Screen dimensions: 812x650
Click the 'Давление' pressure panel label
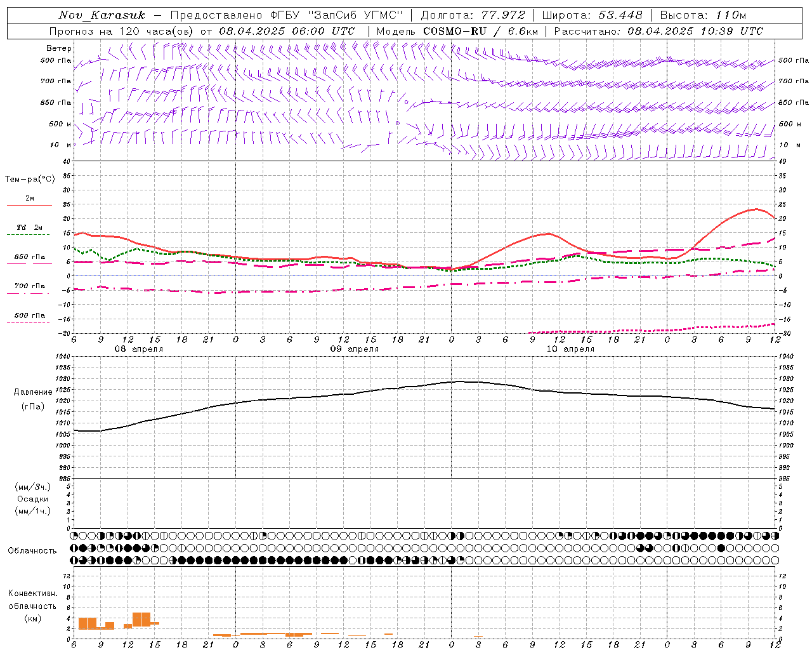[x=33, y=392]
